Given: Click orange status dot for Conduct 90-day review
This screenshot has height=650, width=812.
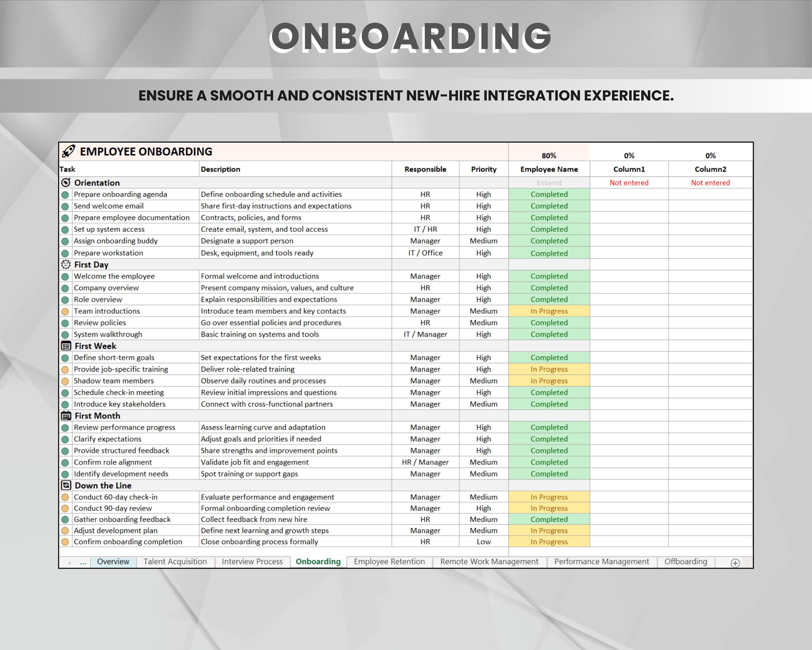Looking at the screenshot, I should tap(65, 509).
